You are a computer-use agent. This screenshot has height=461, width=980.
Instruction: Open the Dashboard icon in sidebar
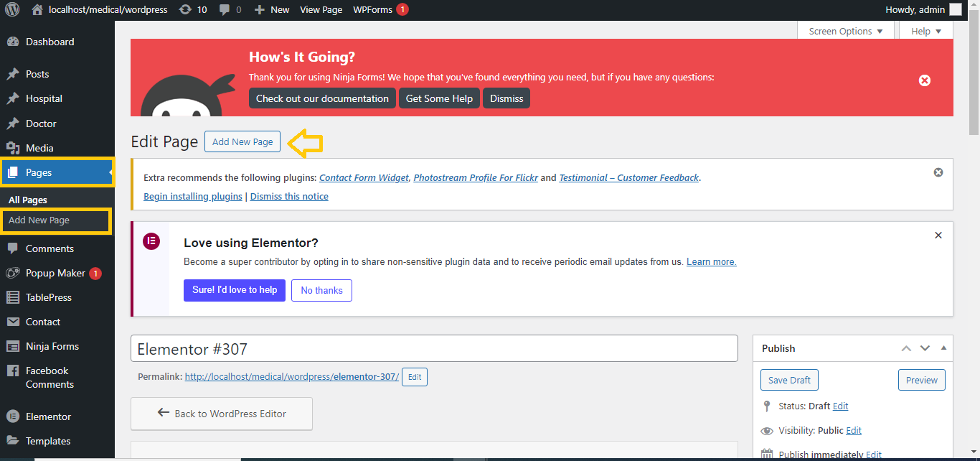tap(12, 42)
